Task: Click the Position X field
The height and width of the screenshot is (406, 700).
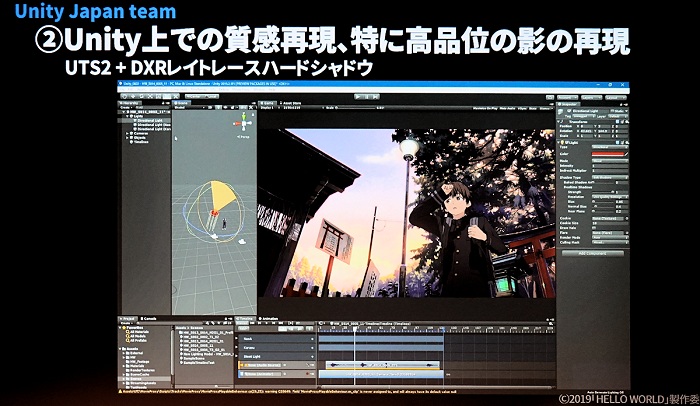Action: (x=587, y=126)
